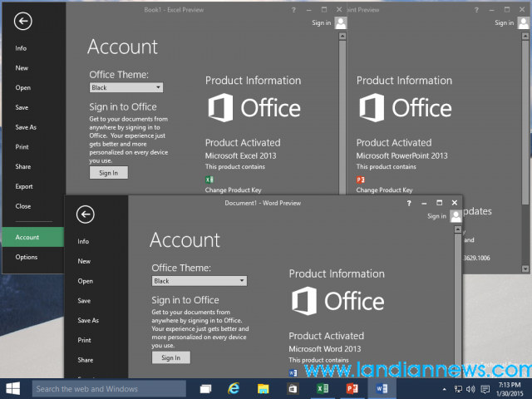532x399 pixels.
Task: Click Change Product Key in the Excel window
Action: pos(233,190)
